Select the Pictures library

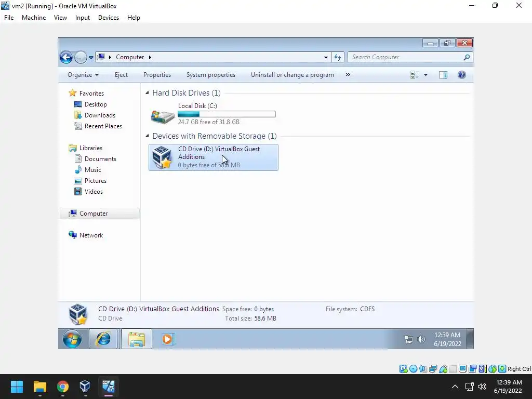pyautogui.click(x=96, y=180)
